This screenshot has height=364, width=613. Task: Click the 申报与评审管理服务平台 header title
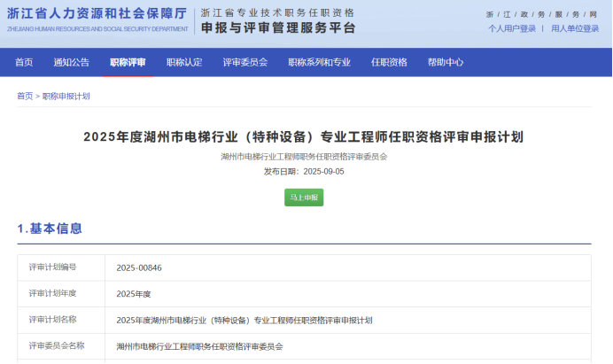(x=278, y=27)
